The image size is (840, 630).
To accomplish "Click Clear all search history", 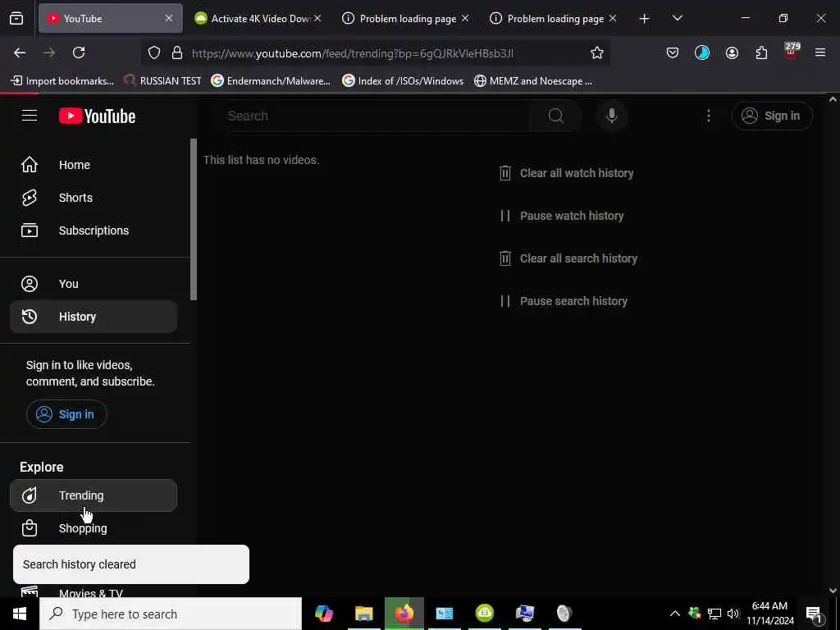I will tap(568, 258).
